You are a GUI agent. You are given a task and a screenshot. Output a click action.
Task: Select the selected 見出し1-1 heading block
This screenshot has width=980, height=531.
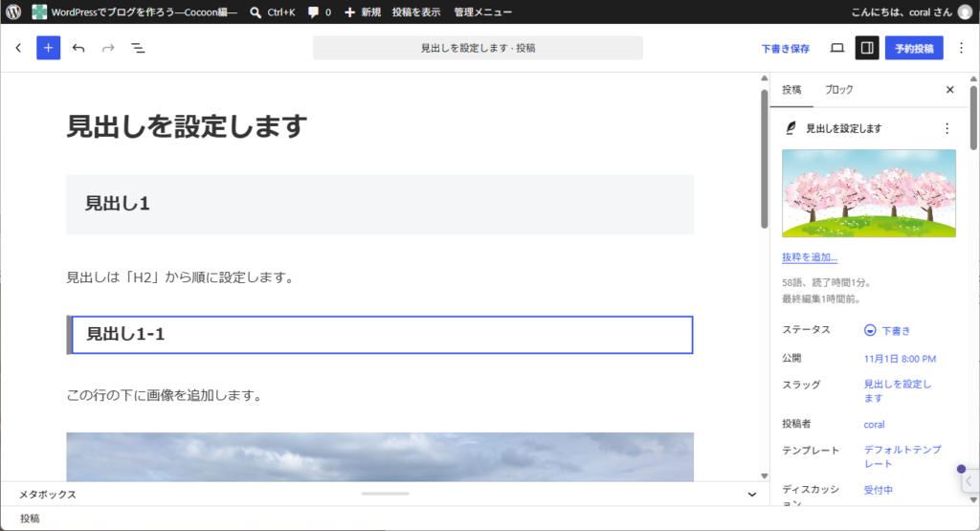tap(380, 335)
